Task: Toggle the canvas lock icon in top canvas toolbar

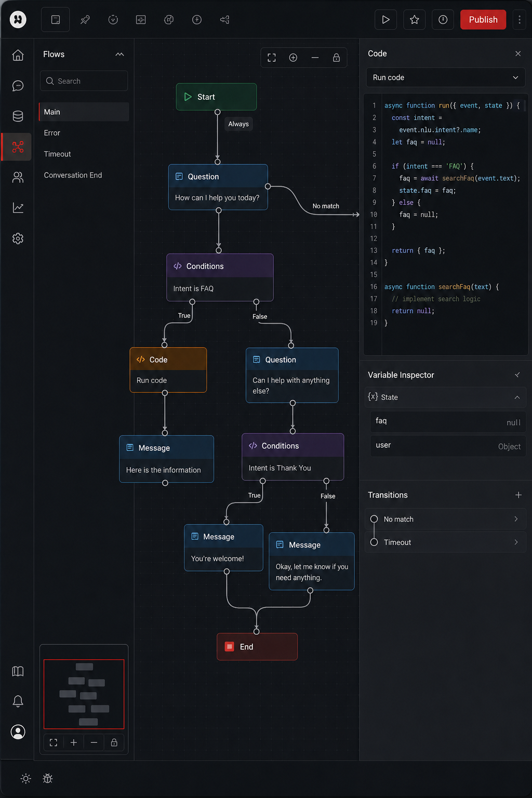Action: pyautogui.click(x=337, y=58)
